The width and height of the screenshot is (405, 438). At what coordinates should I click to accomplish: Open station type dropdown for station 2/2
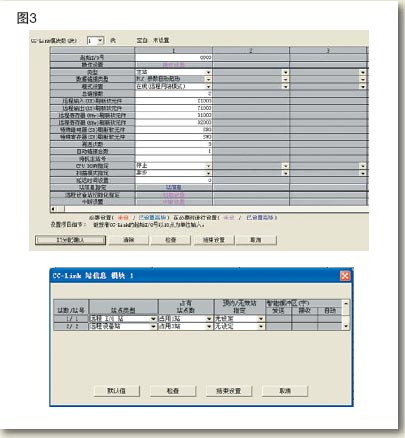(x=153, y=326)
